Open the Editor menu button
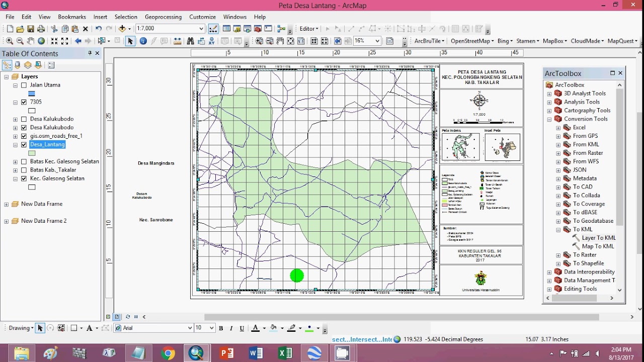The width and height of the screenshot is (644, 362). (309, 29)
